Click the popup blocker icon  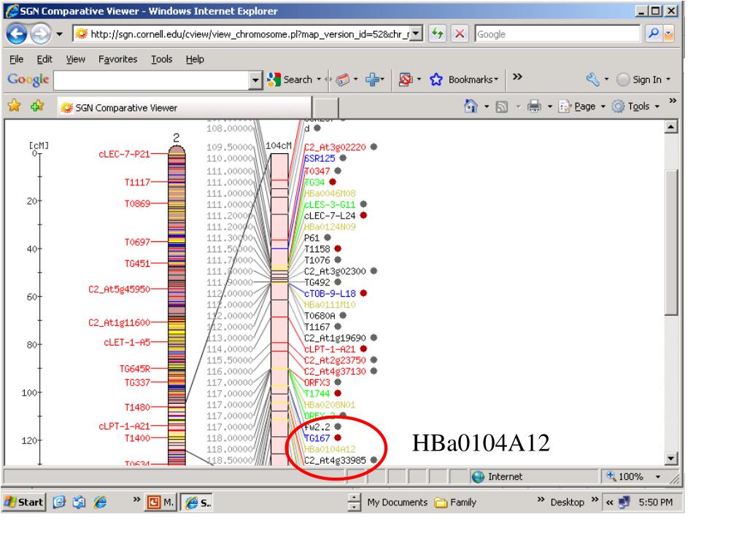pyautogui.click(x=406, y=79)
